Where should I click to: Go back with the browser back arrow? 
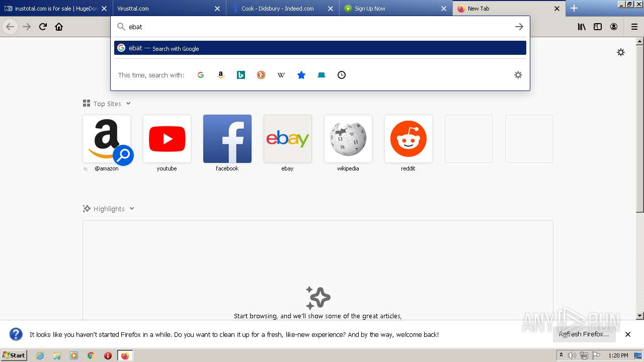(10, 27)
